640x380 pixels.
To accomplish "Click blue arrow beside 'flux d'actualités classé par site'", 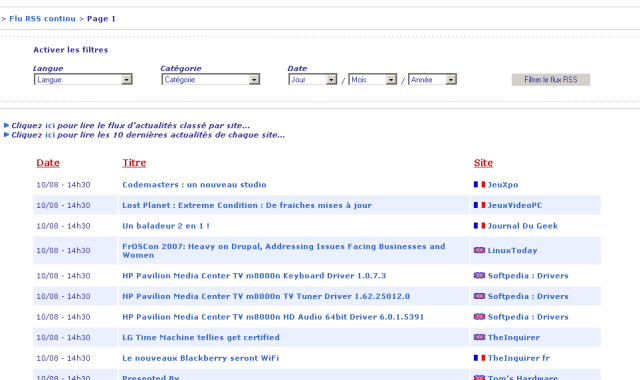I will (7, 125).
